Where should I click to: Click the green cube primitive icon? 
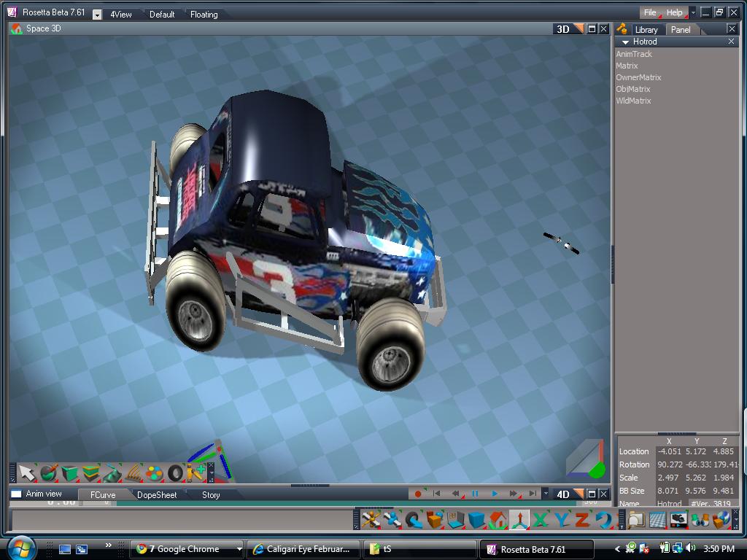tap(70, 473)
